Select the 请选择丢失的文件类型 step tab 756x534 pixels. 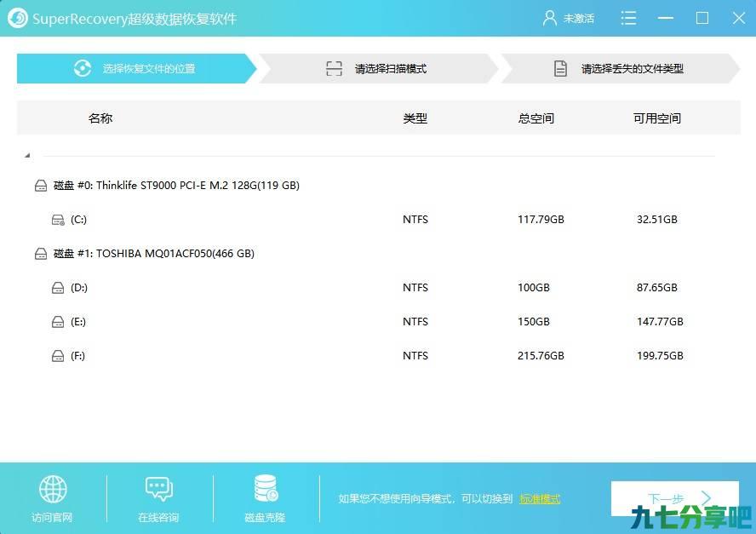tap(621, 68)
